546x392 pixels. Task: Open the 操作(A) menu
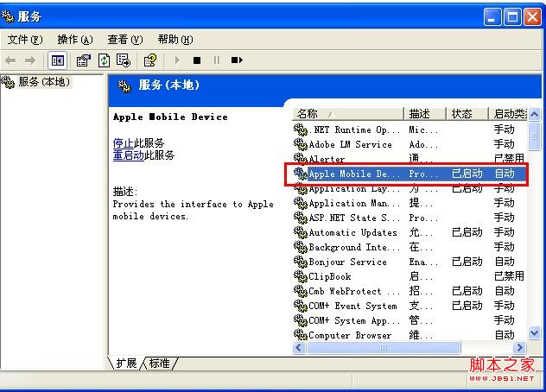click(75, 40)
